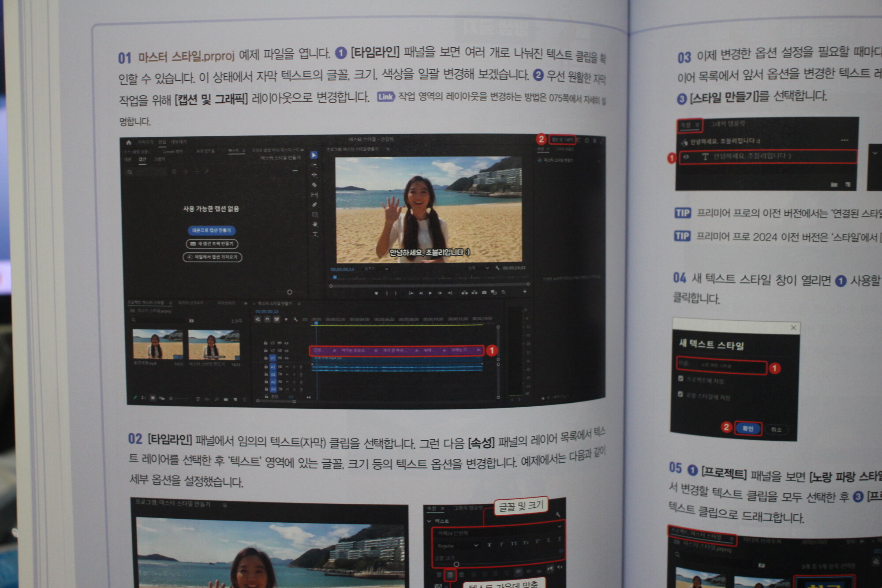The image size is (882, 588).
Task: Toggle the V3 track lock
Action: [265, 343]
